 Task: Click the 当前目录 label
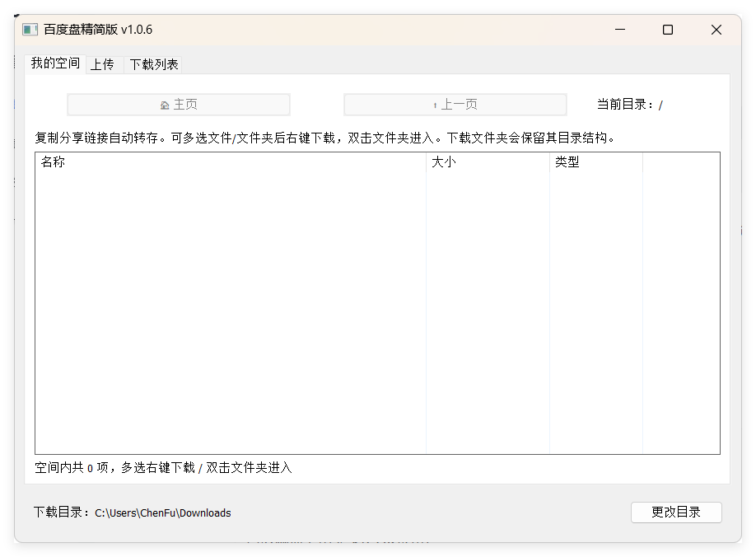pyautogui.click(x=625, y=105)
